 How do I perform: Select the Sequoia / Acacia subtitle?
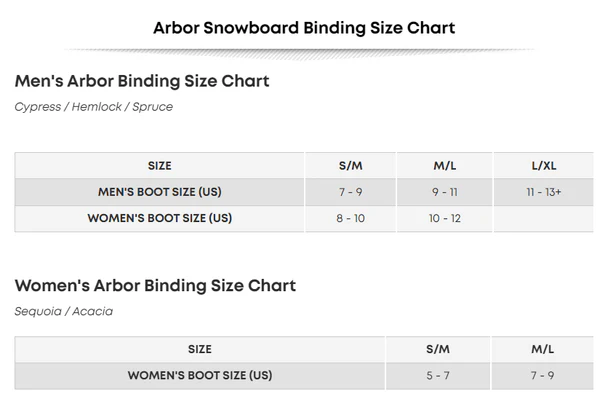point(64,311)
